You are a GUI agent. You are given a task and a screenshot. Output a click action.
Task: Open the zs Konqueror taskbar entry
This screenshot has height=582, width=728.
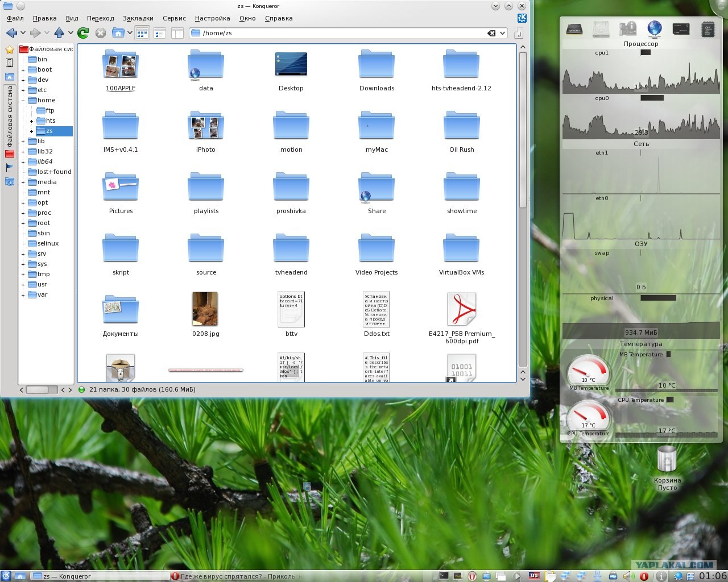pyautogui.click(x=99, y=576)
